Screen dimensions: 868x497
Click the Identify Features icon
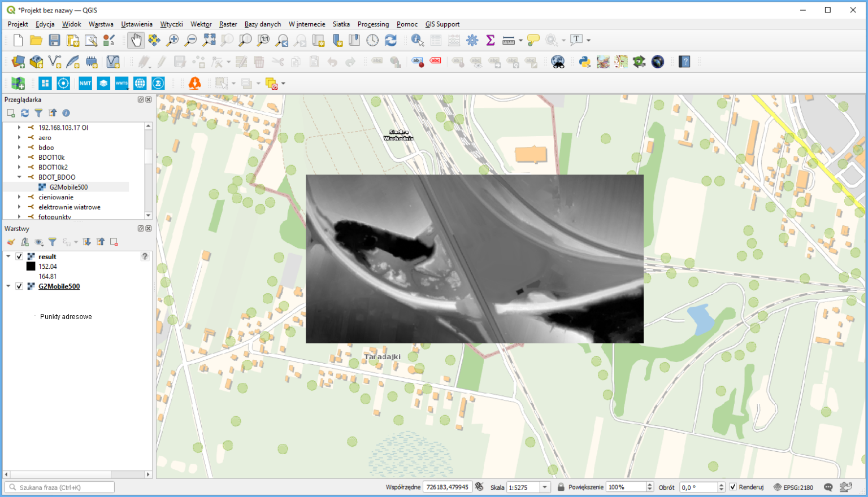[416, 40]
